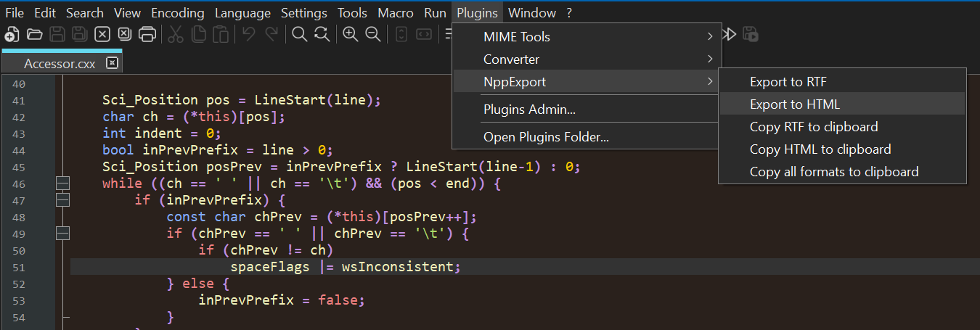
Task: Click the Zoom In icon
Action: click(x=351, y=34)
